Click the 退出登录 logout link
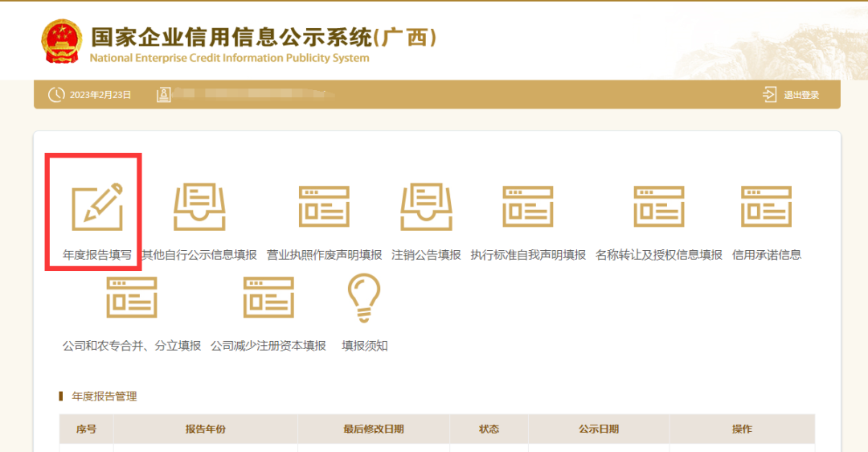The height and width of the screenshot is (452, 868). [801, 95]
